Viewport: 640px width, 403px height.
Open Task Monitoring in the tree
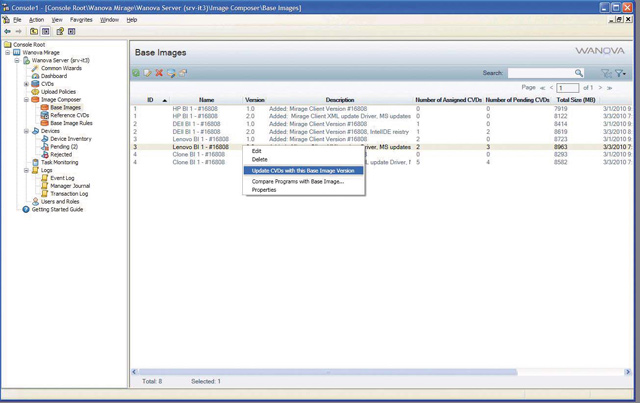click(60, 162)
